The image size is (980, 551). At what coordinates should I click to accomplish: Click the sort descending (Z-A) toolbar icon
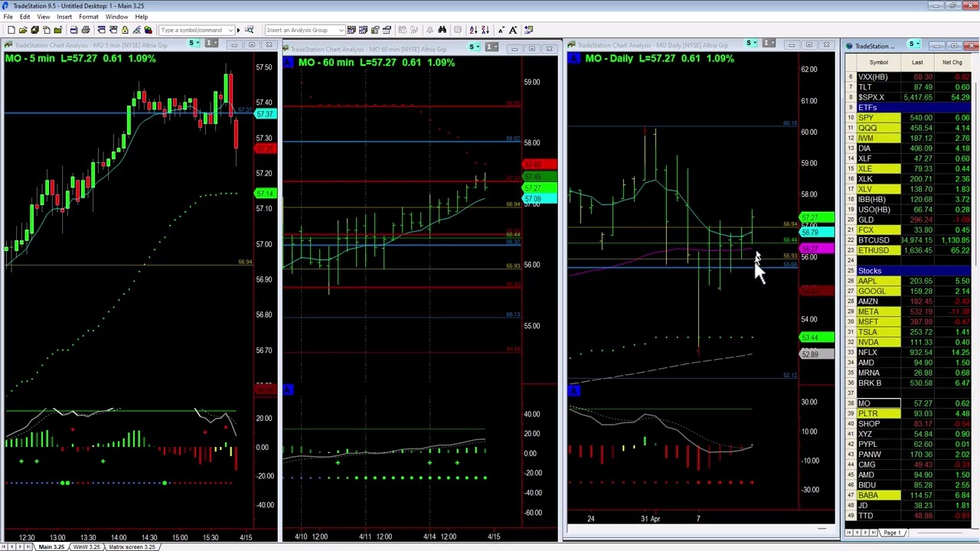click(485, 30)
